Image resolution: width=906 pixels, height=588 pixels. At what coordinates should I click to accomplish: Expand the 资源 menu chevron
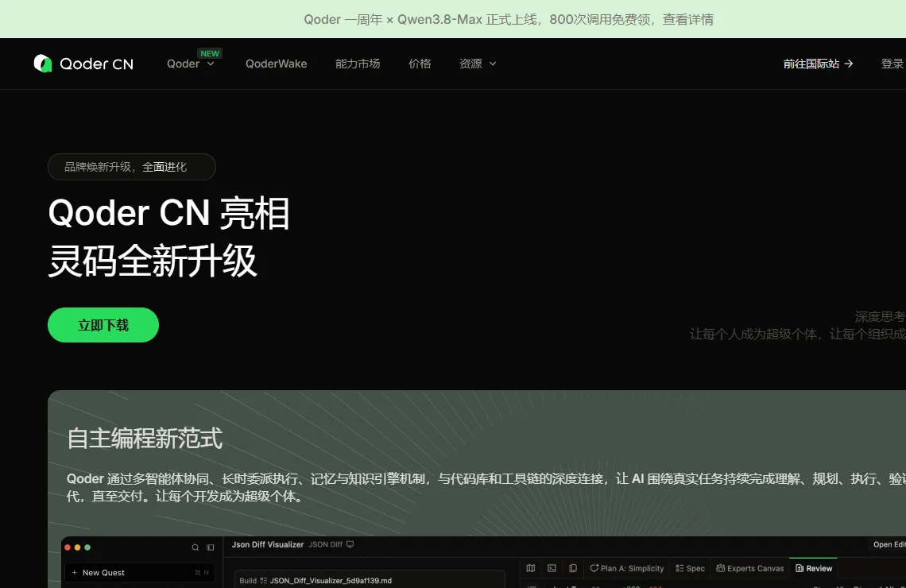[x=493, y=64]
